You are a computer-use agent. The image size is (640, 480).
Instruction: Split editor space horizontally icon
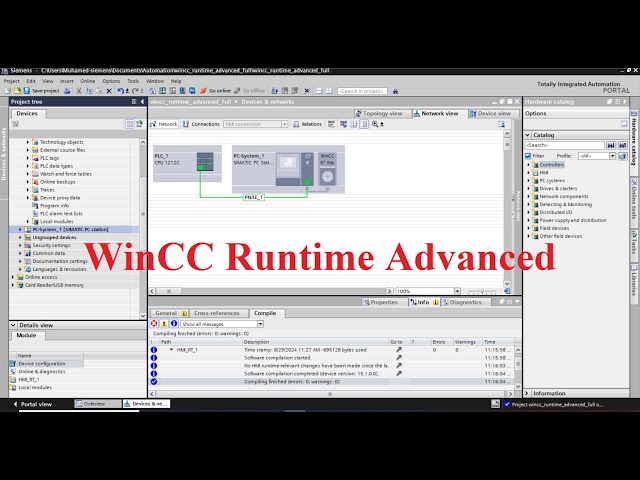319,91
